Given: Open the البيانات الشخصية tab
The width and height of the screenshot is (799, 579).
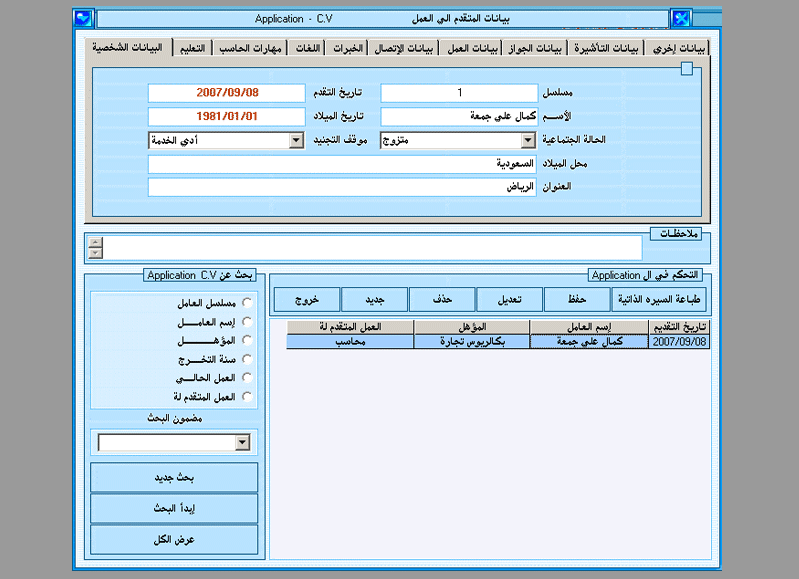Looking at the screenshot, I should coord(127,48).
